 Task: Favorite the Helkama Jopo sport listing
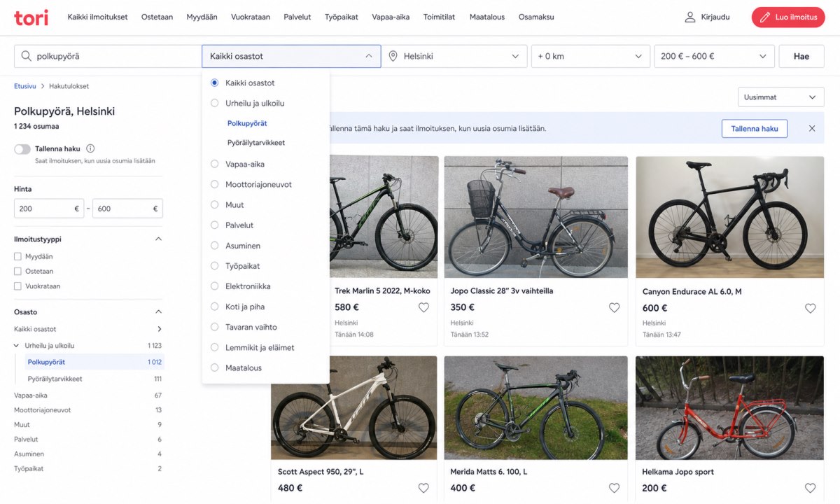(810, 488)
